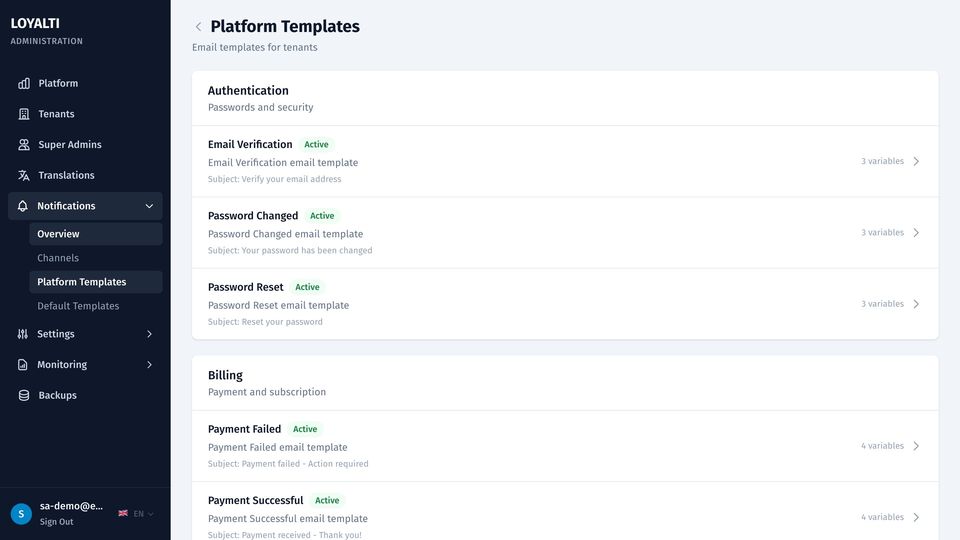
Task: Click the UK flag language icon
Action: (123, 513)
